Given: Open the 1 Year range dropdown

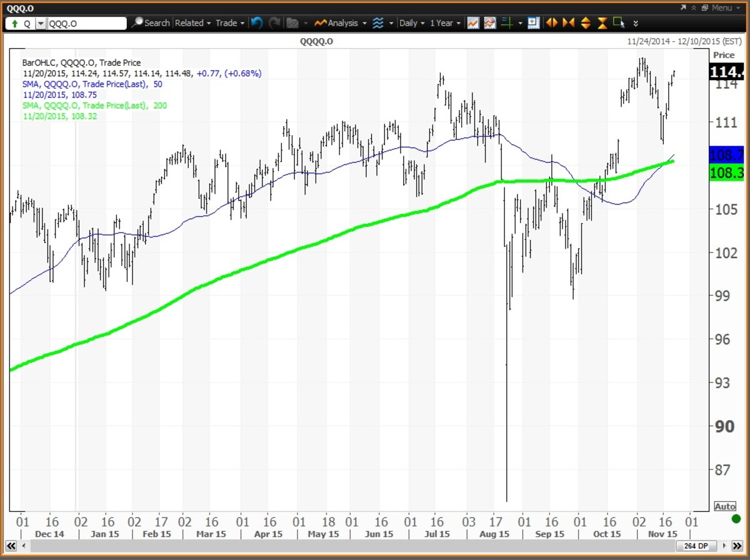Looking at the screenshot, I should click(x=445, y=23).
